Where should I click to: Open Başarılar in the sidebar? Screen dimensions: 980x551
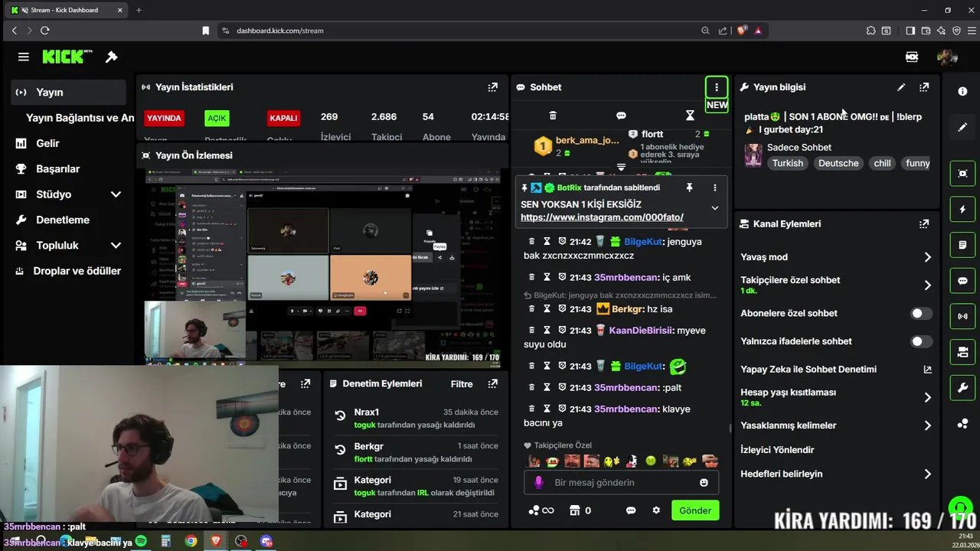[x=68, y=168]
